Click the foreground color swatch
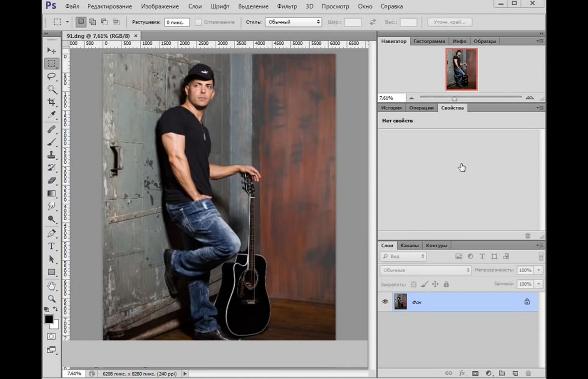The width and height of the screenshot is (588, 379). (x=49, y=320)
